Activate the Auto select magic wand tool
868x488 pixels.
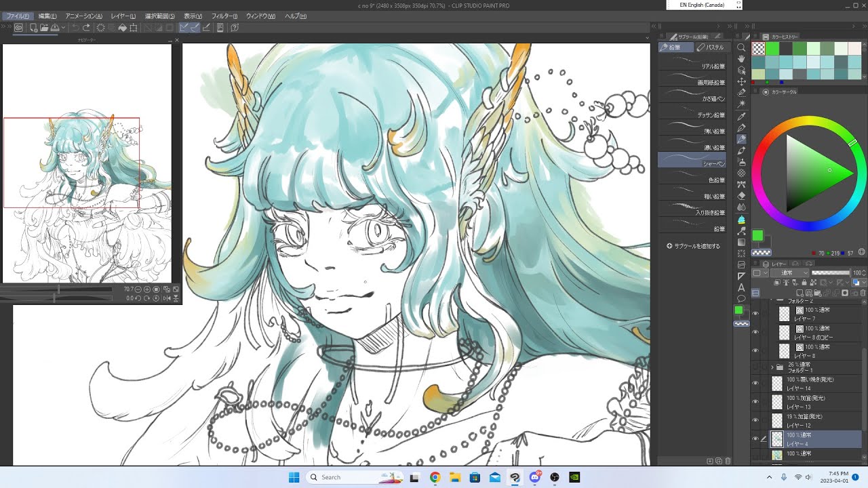(741, 104)
